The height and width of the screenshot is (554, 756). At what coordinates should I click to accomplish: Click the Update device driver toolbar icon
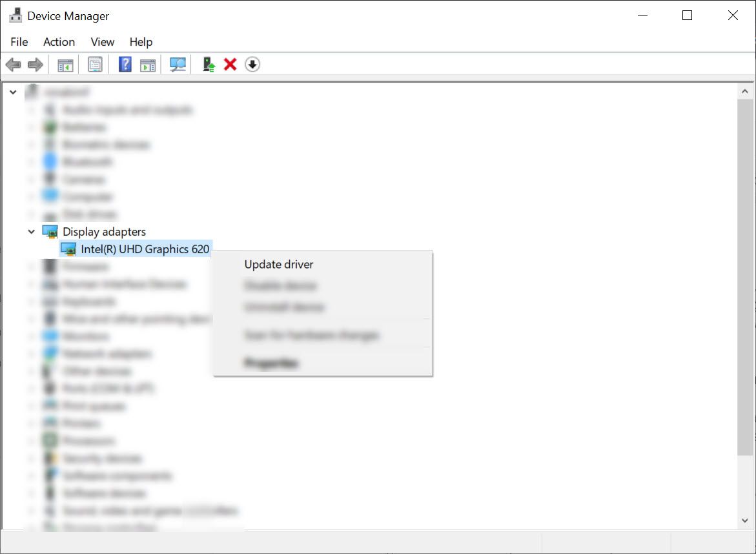(209, 64)
